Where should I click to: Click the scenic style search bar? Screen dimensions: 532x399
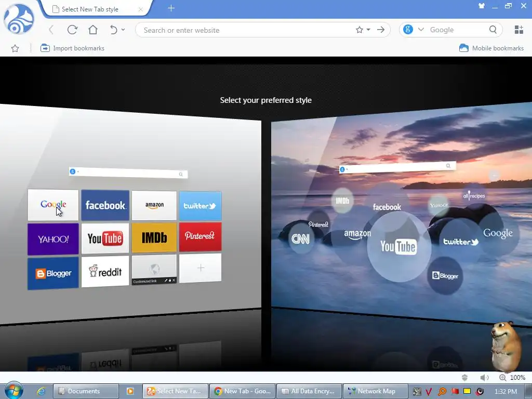[397, 167]
